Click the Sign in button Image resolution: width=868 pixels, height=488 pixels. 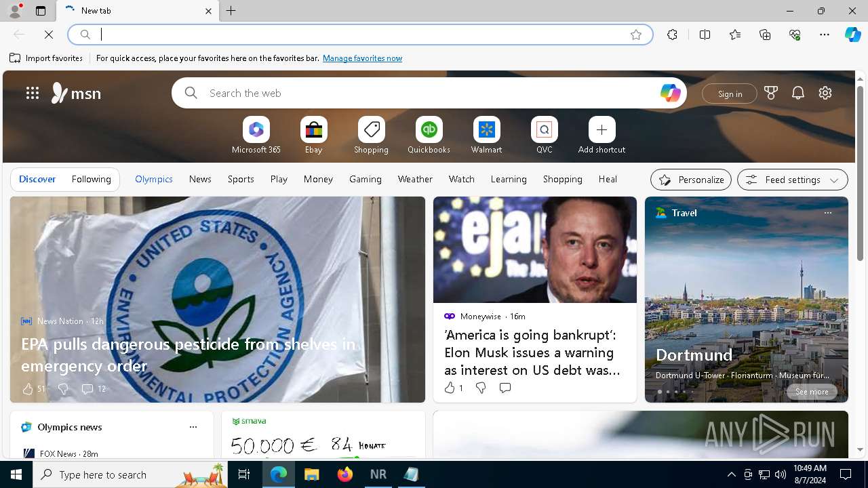730,94
